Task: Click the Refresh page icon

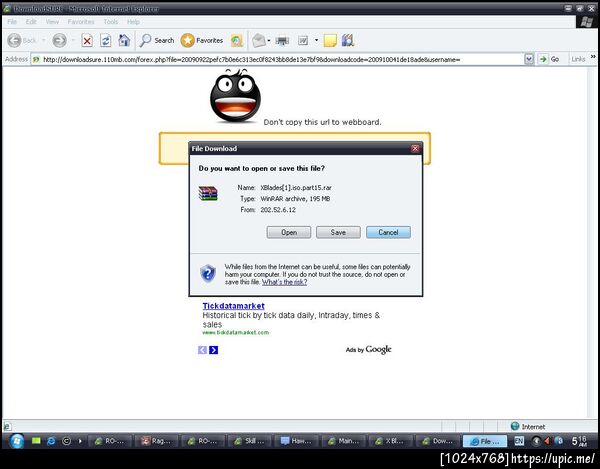Action: coord(106,41)
